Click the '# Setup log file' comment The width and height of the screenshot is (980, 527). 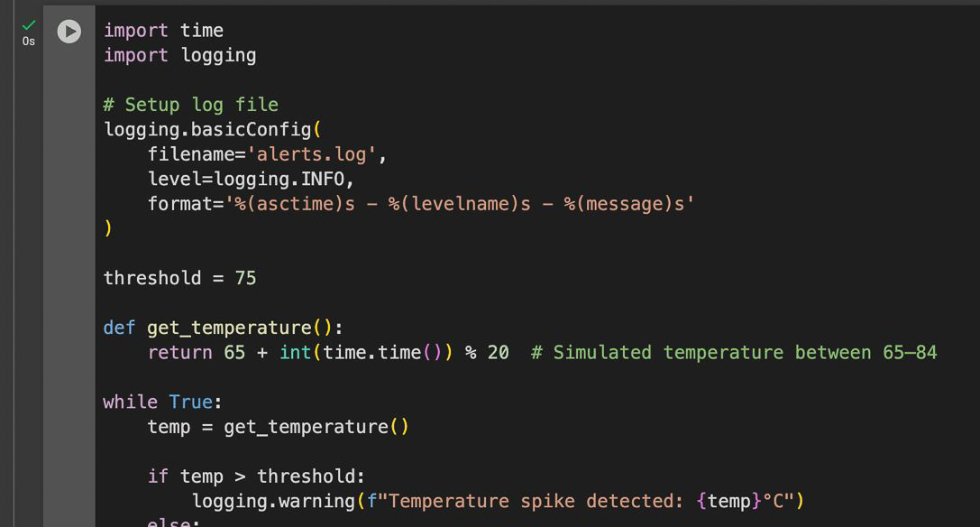point(190,105)
